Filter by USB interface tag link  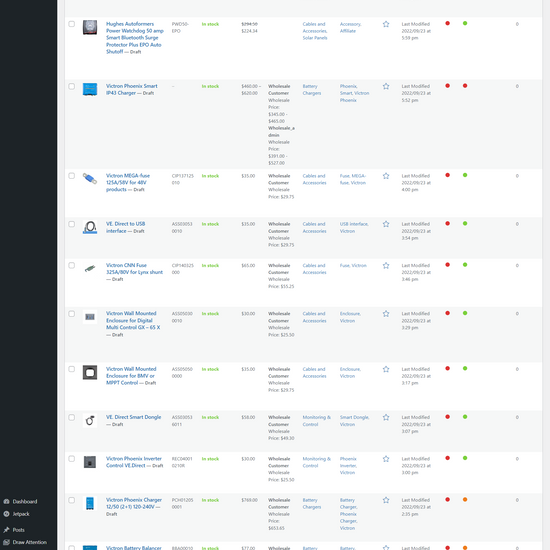point(354,224)
